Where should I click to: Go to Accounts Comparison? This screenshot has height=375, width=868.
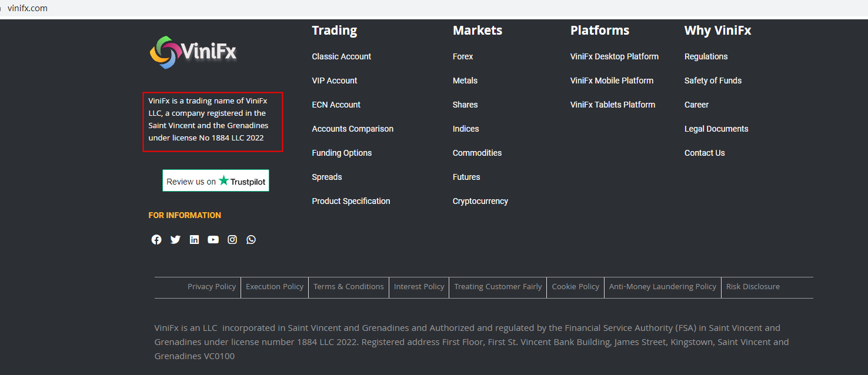click(353, 129)
